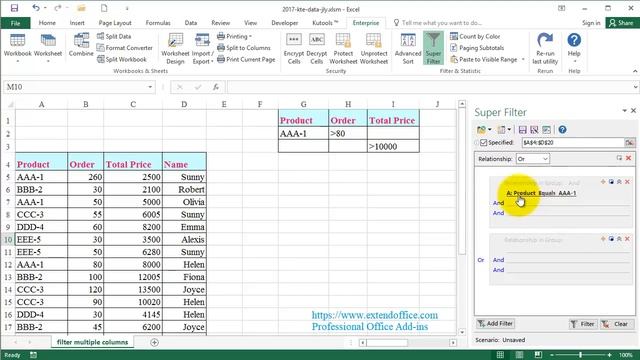Open the Worksheet tools in the ribbon
This screenshot has height=360, width=640.
[x=48, y=48]
